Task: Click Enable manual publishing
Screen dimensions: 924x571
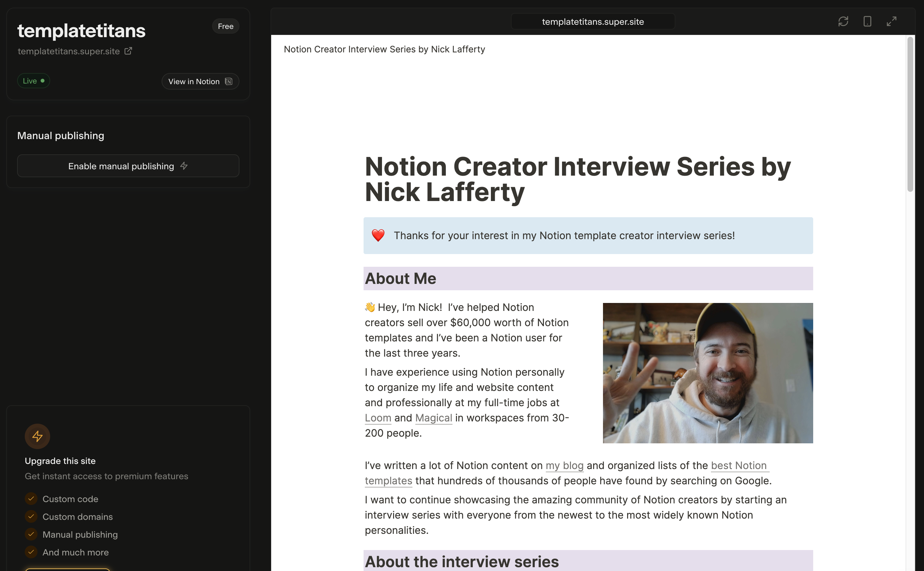Action: 121,166
